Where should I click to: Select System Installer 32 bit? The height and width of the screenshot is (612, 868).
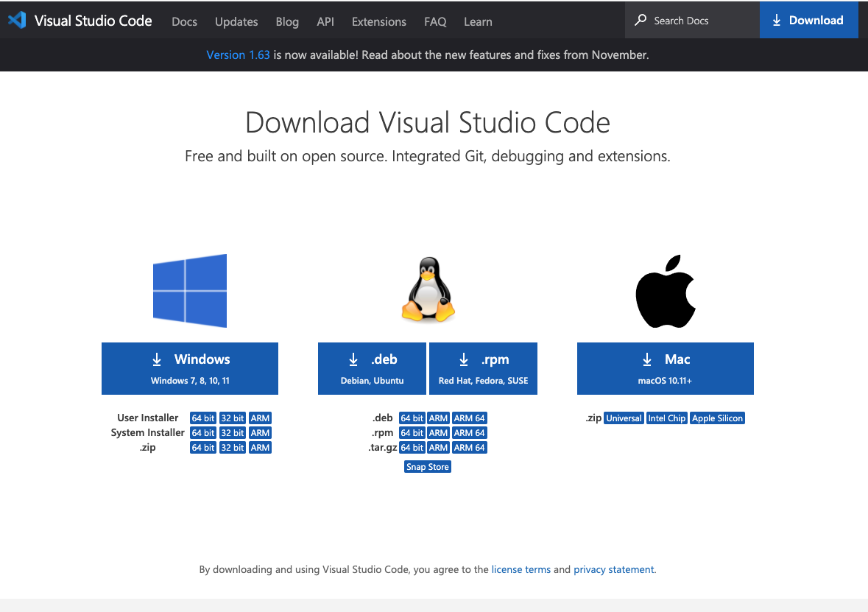[233, 432]
